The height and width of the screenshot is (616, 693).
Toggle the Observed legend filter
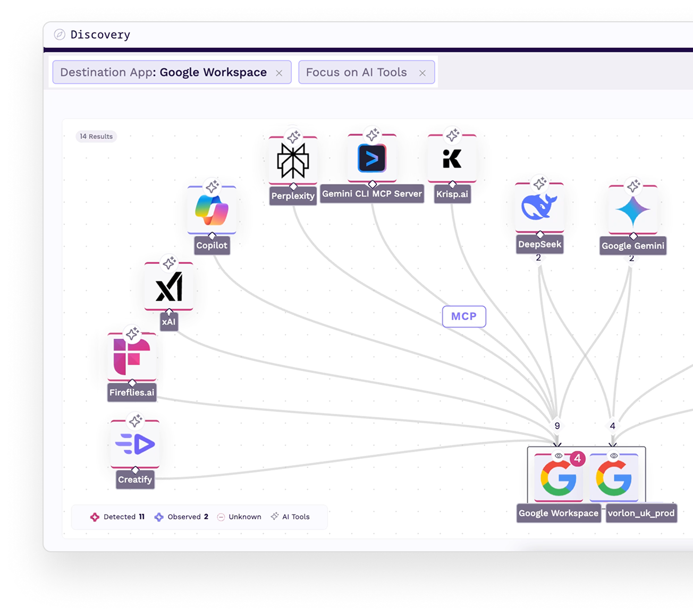coord(181,517)
